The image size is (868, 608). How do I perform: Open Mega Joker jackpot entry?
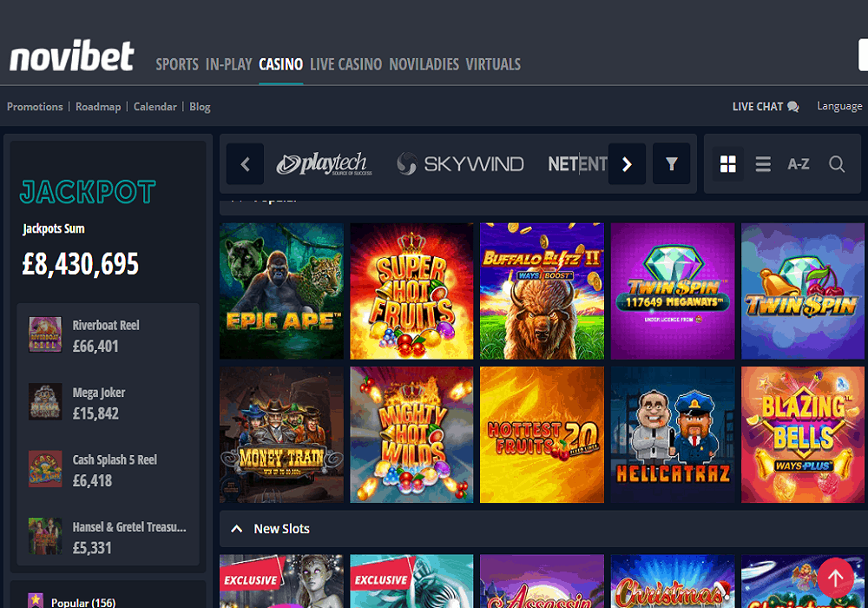pos(108,402)
